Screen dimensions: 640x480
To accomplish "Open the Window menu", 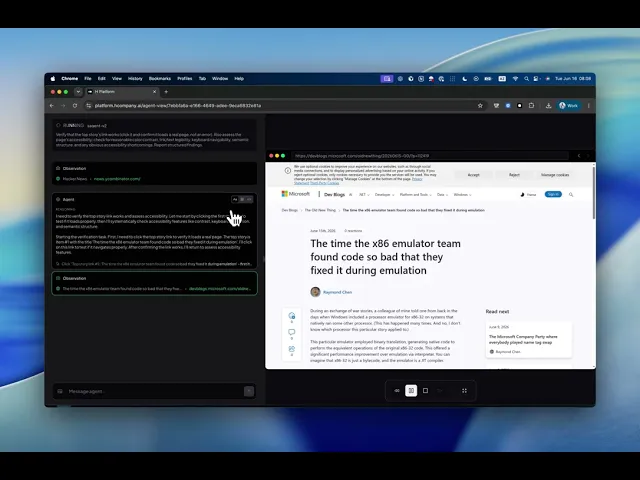I will [220, 79].
